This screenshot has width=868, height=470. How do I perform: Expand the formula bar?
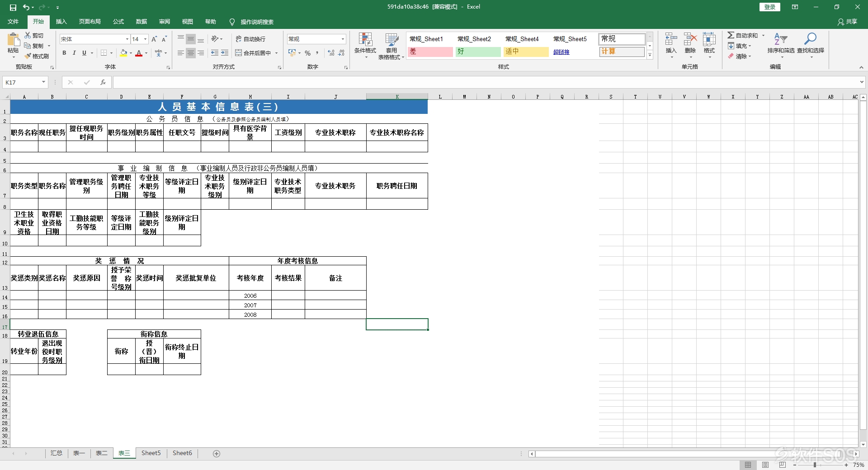pos(862,82)
